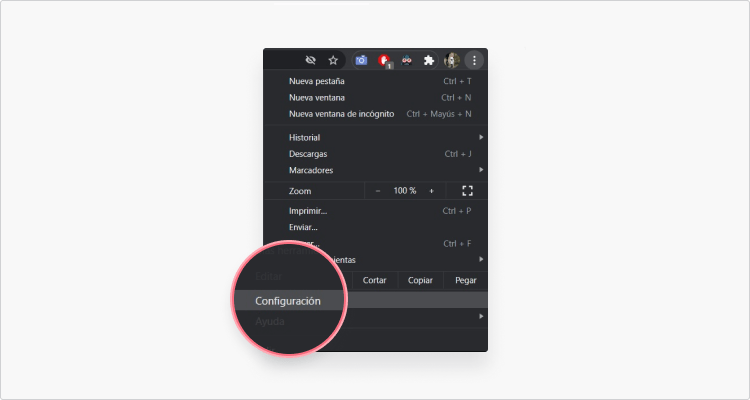The height and width of the screenshot is (400, 750).
Task: Click the Ctrl + T shortcut text
Action: tap(457, 81)
